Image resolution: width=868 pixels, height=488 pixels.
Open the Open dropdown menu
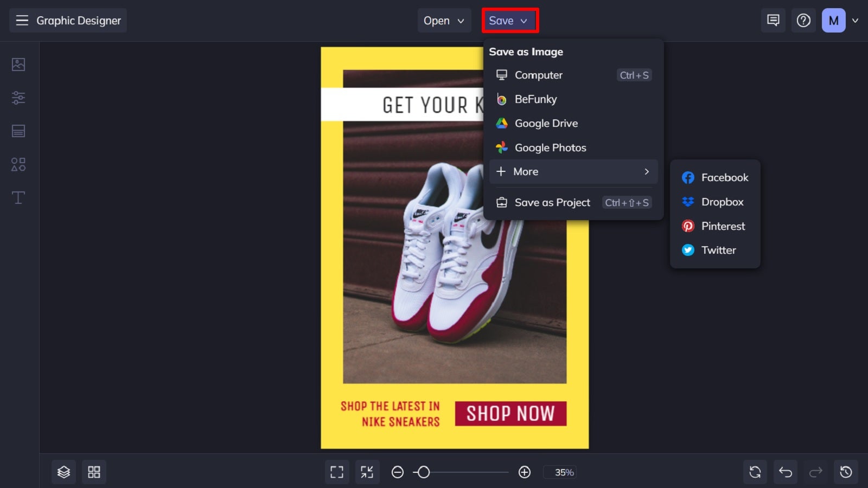(444, 20)
